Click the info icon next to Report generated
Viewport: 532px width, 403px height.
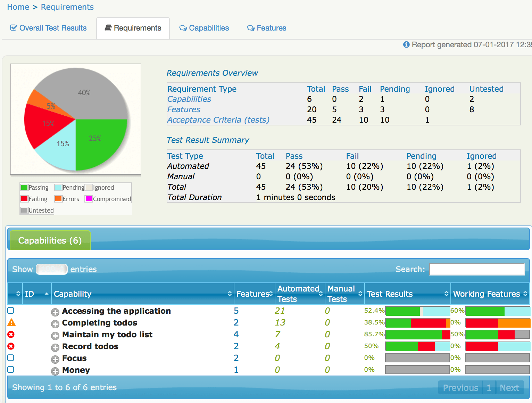coord(406,44)
